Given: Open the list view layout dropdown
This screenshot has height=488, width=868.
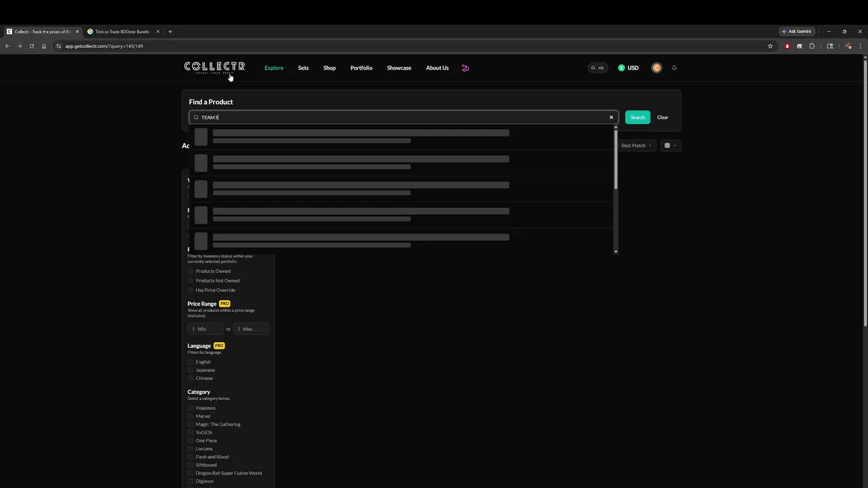Looking at the screenshot, I should (x=670, y=146).
